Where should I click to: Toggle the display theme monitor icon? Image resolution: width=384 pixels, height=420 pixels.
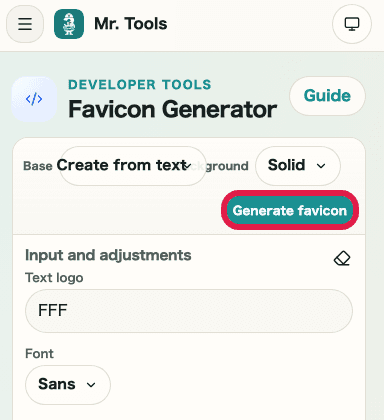(352, 24)
